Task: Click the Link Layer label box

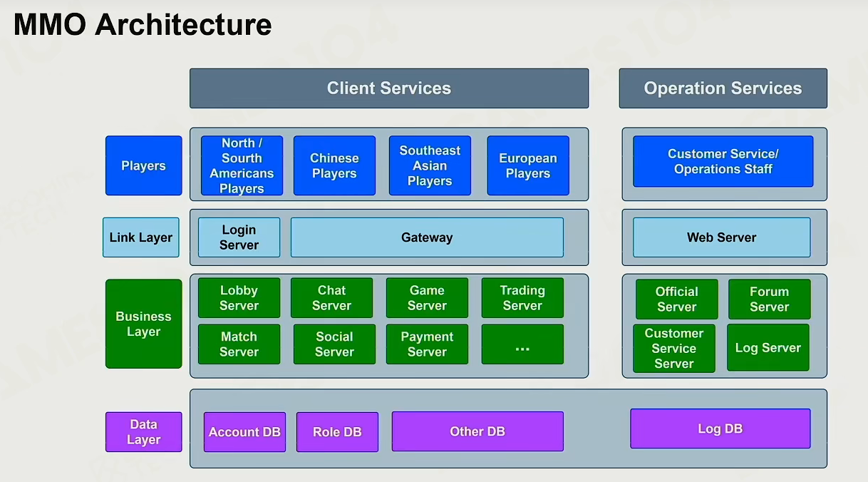Action: coord(140,237)
